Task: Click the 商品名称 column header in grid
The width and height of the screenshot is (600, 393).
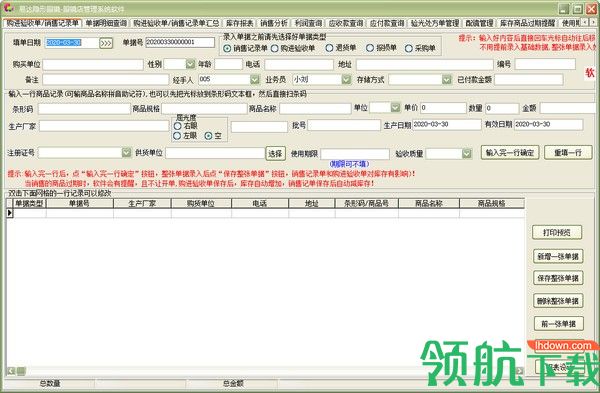Action: click(x=429, y=204)
